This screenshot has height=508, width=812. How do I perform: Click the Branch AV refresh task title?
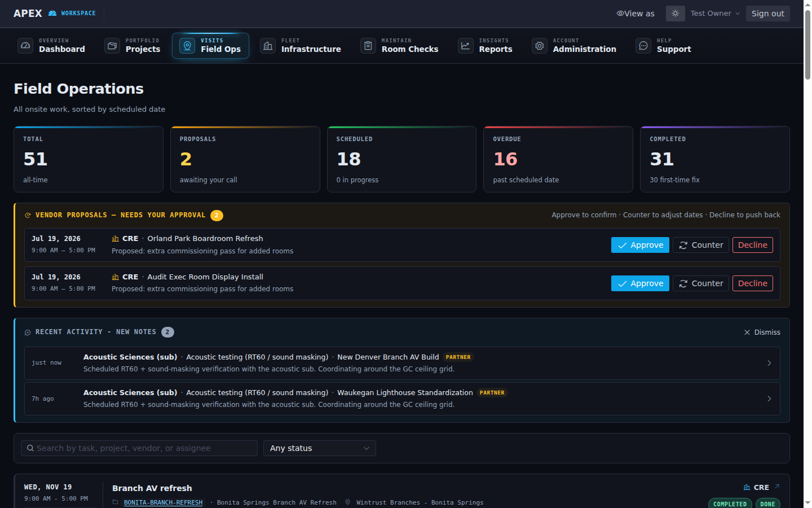point(152,488)
